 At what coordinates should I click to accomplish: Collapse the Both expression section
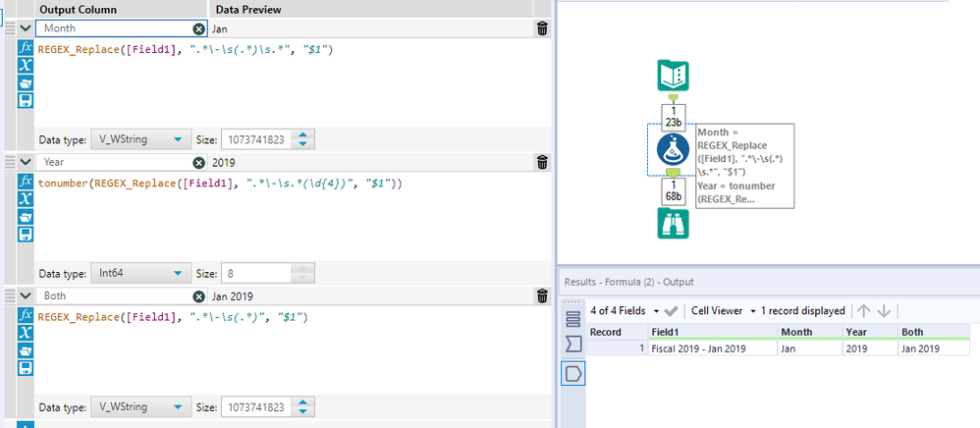click(x=25, y=296)
